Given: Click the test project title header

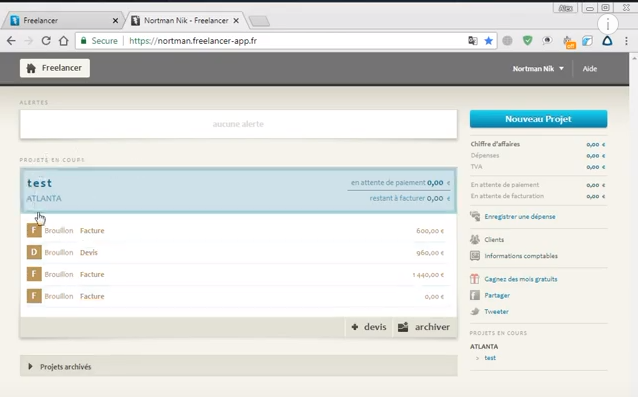Looking at the screenshot, I should pos(39,183).
